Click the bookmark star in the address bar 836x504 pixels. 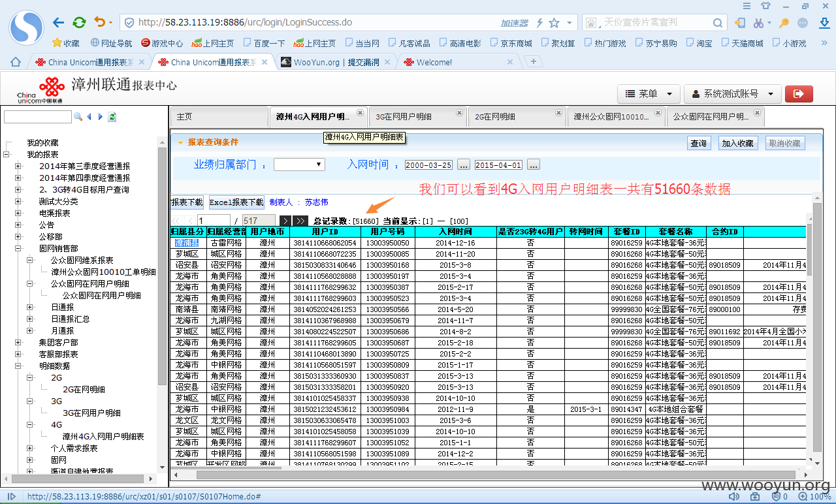pyautogui.click(x=554, y=23)
